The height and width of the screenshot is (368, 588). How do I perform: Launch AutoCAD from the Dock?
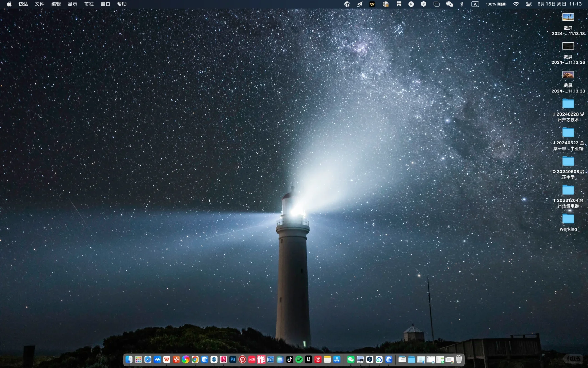[x=223, y=359]
